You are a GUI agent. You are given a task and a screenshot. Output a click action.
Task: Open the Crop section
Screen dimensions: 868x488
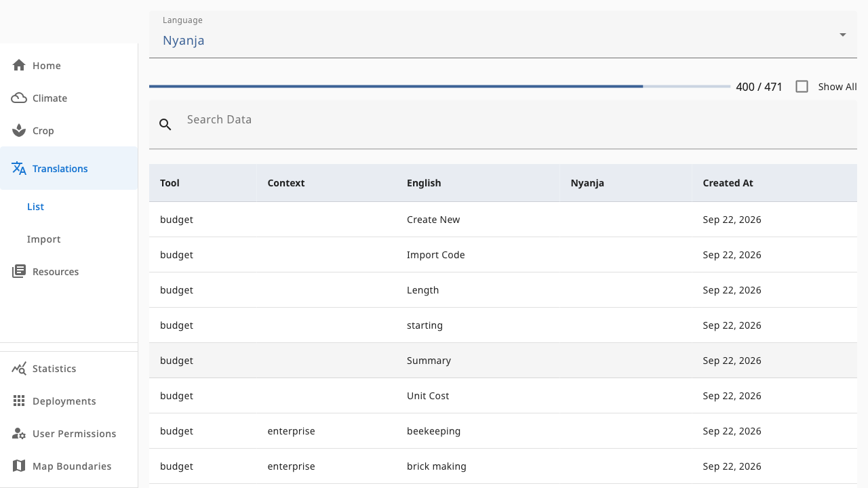[x=69, y=130]
